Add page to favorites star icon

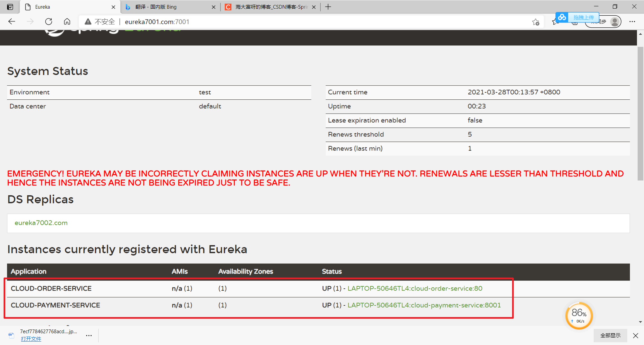pos(536,22)
